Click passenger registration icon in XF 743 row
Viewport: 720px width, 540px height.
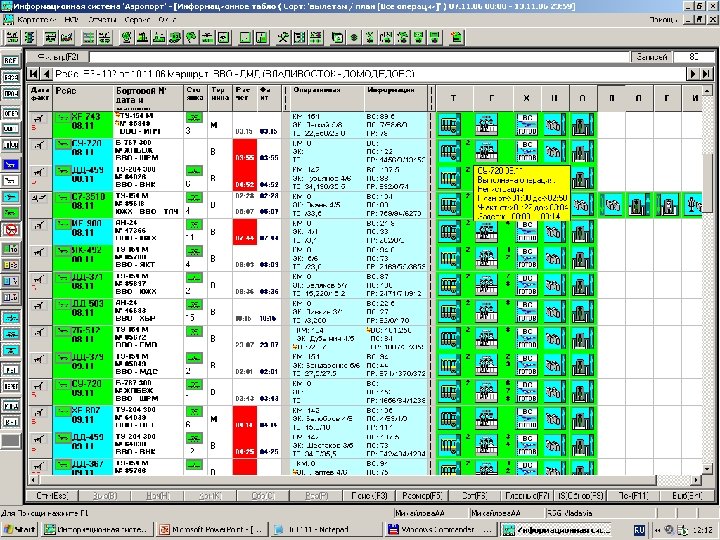(x=486, y=124)
